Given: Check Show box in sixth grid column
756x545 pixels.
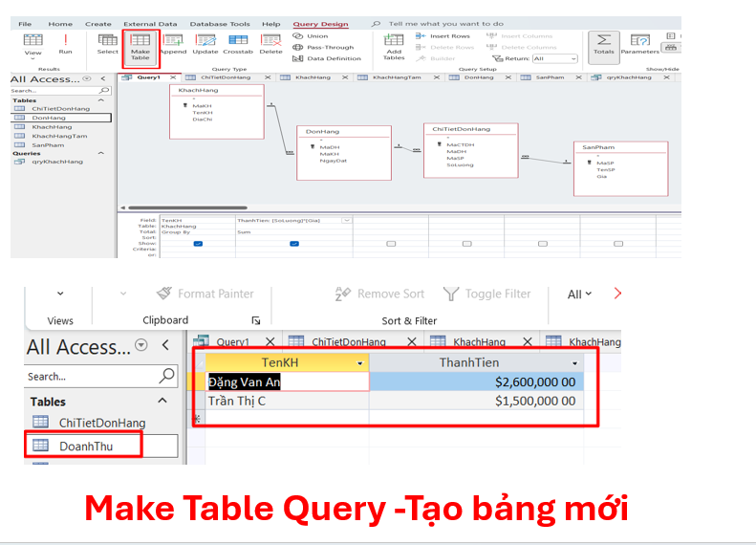Looking at the screenshot, I should (x=618, y=244).
